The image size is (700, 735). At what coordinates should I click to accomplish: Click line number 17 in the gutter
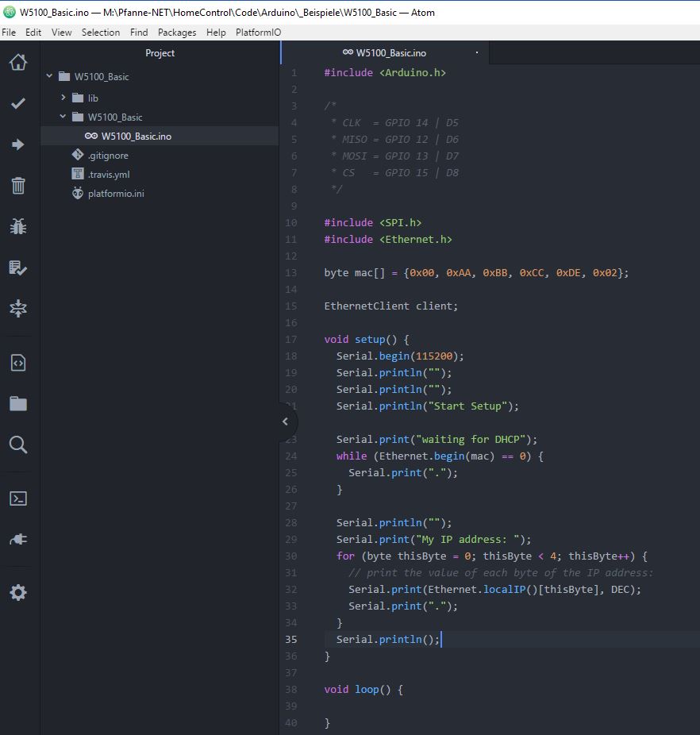[x=290, y=340]
